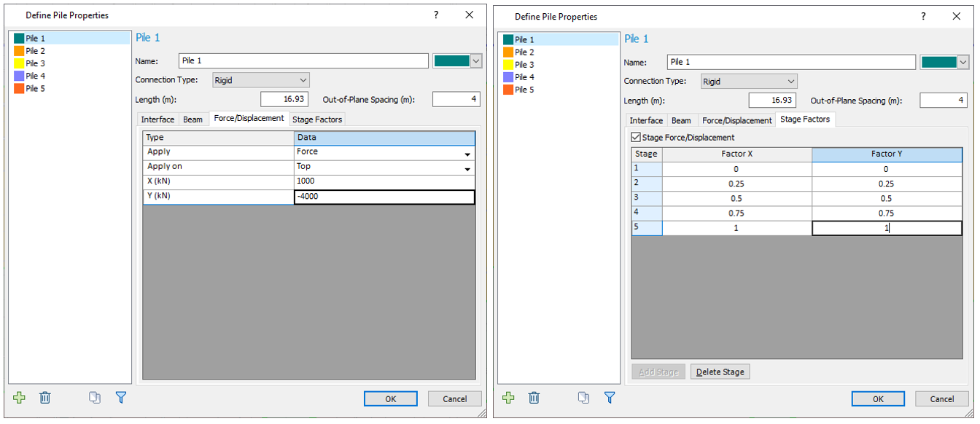980x424 pixels.
Task: Edit Length field in right dialog
Action: pyautogui.click(x=773, y=101)
